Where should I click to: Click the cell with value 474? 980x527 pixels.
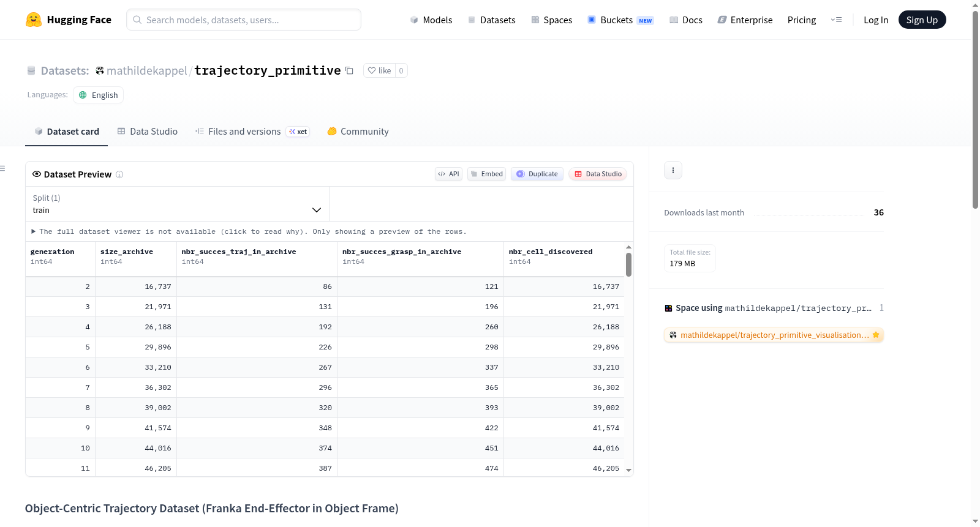click(420, 468)
